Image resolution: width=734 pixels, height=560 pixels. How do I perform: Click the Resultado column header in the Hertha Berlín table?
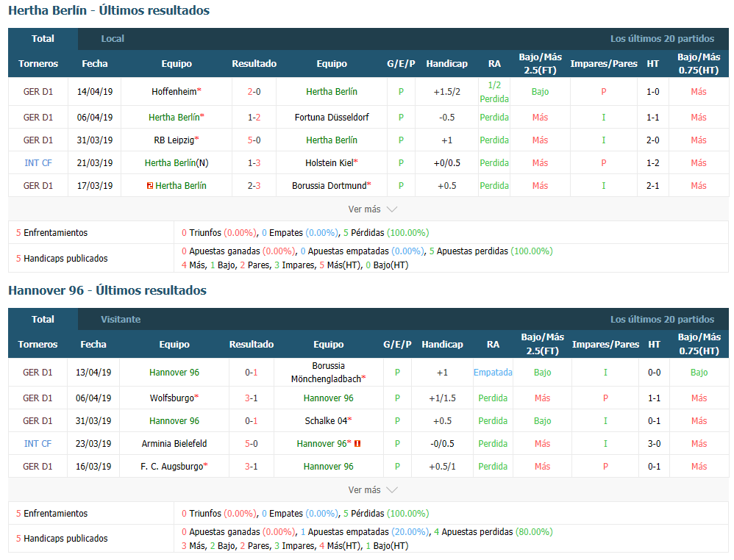(x=254, y=64)
